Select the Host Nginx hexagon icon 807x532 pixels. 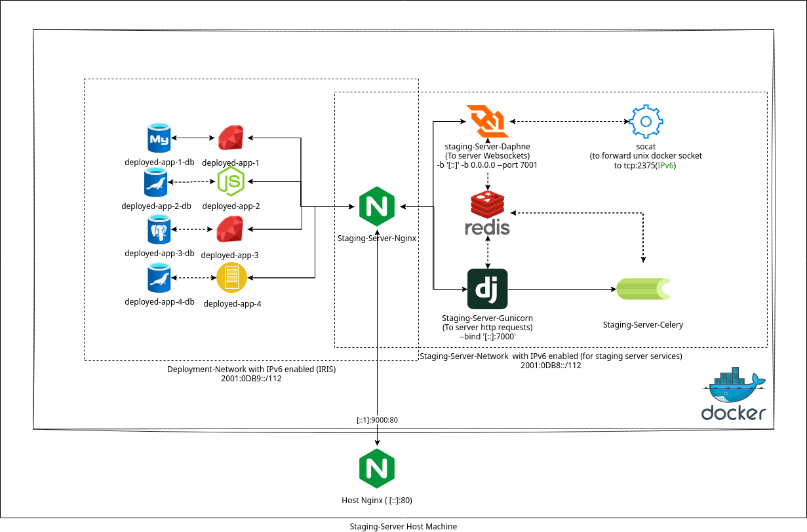point(377,468)
